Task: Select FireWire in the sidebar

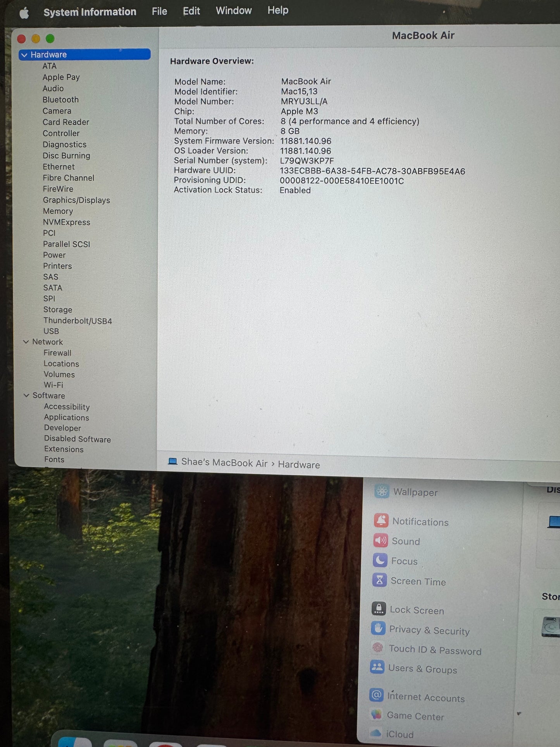Action: [x=58, y=189]
